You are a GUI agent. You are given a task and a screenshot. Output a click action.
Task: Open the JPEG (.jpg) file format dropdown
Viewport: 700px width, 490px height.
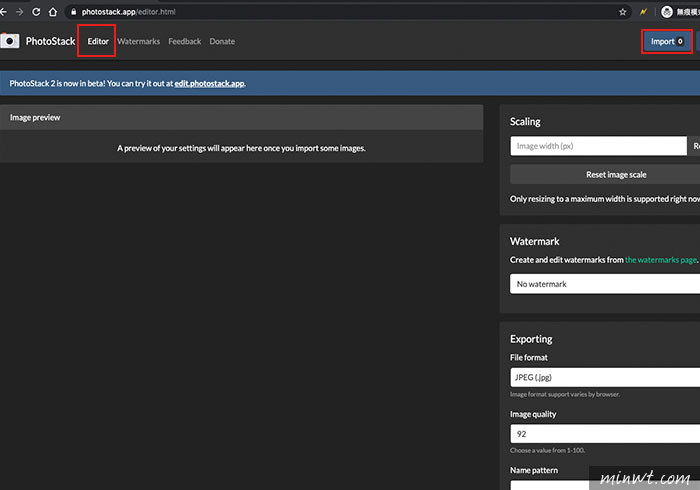605,378
